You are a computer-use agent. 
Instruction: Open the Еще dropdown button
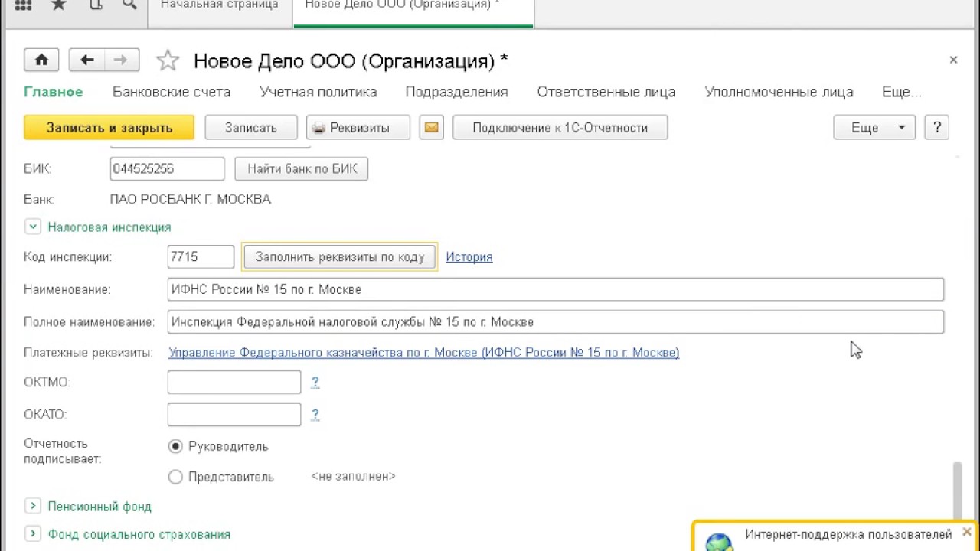point(874,128)
